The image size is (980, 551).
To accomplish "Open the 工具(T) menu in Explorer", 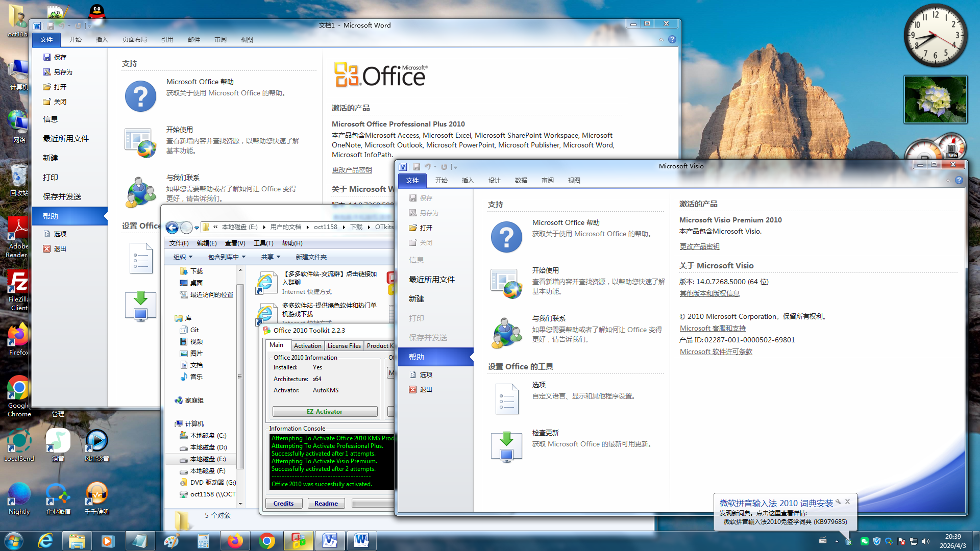I will coord(263,243).
